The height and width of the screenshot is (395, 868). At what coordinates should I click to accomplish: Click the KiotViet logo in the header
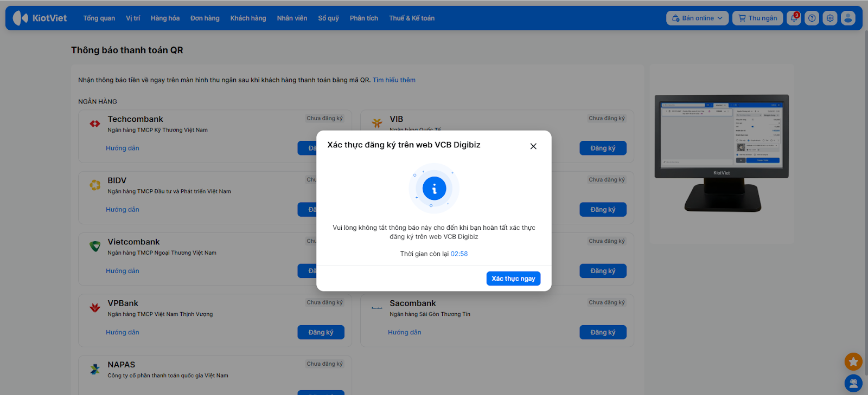click(x=40, y=18)
